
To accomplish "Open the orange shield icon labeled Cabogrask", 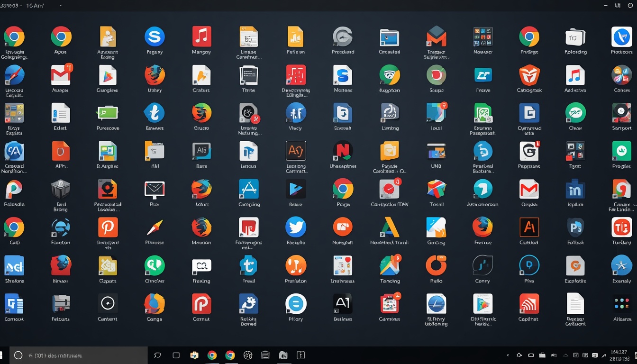I will pyautogui.click(x=529, y=75).
